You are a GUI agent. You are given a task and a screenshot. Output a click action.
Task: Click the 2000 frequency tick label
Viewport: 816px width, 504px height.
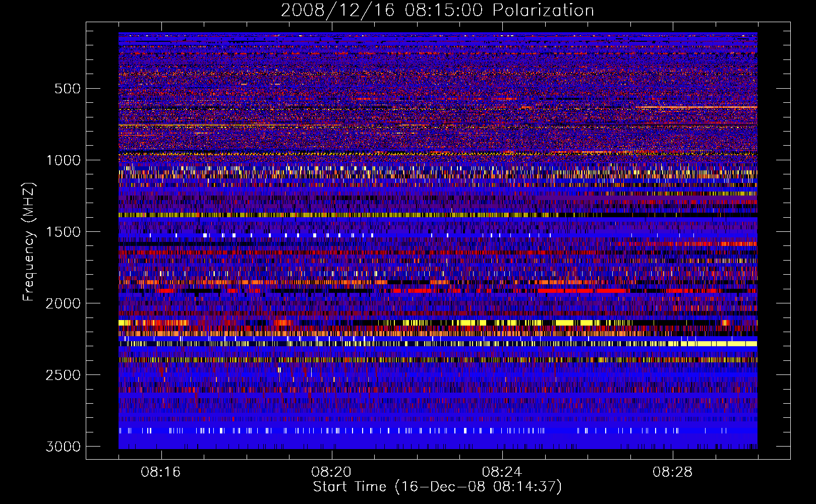[63, 303]
